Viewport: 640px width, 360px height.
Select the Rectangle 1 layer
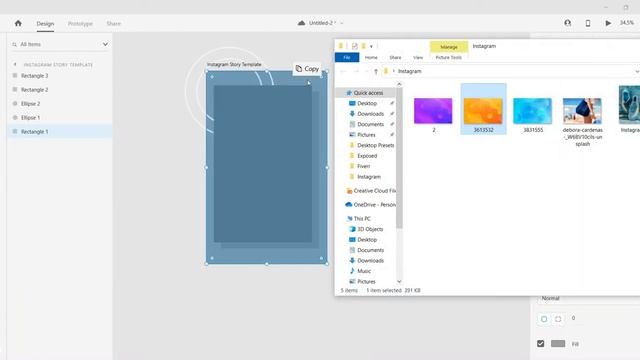[x=60, y=131]
